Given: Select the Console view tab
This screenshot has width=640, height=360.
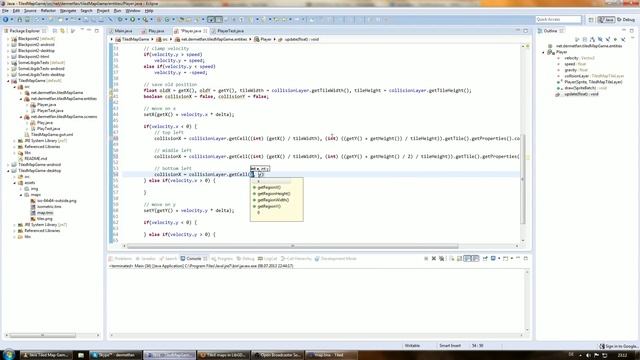Looking at the screenshot, I should coord(193,259).
